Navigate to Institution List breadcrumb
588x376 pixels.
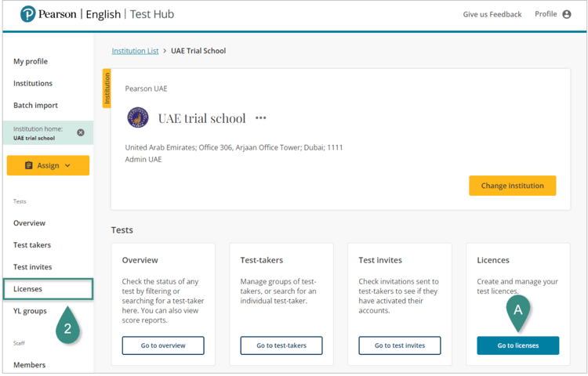[x=135, y=51]
